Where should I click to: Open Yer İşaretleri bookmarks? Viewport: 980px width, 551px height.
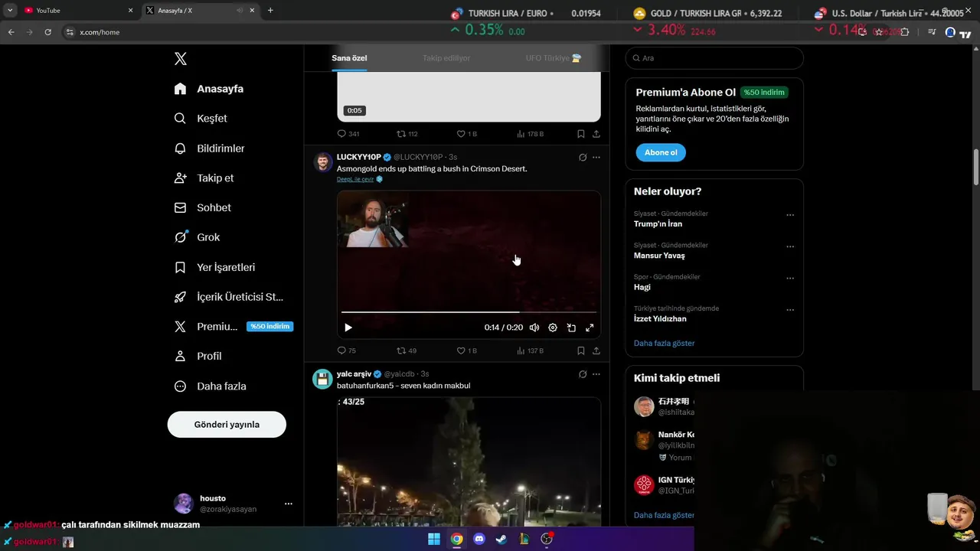pos(214,267)
